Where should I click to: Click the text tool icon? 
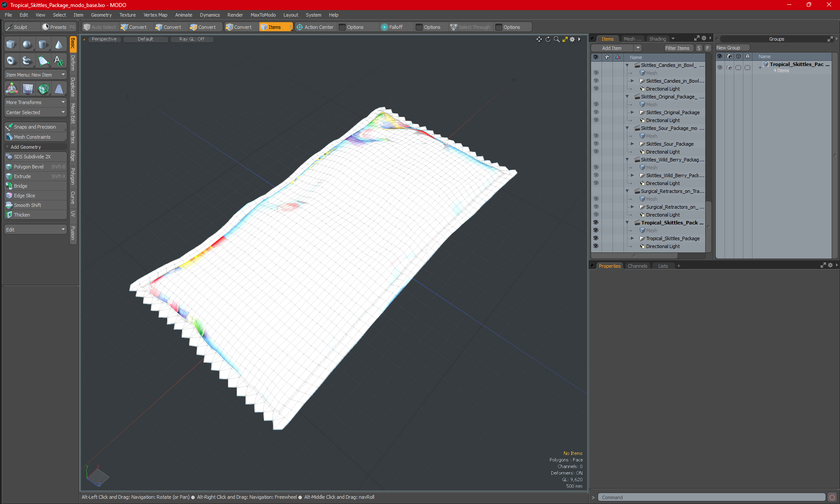pyautogui.click(x=59, y=61)
